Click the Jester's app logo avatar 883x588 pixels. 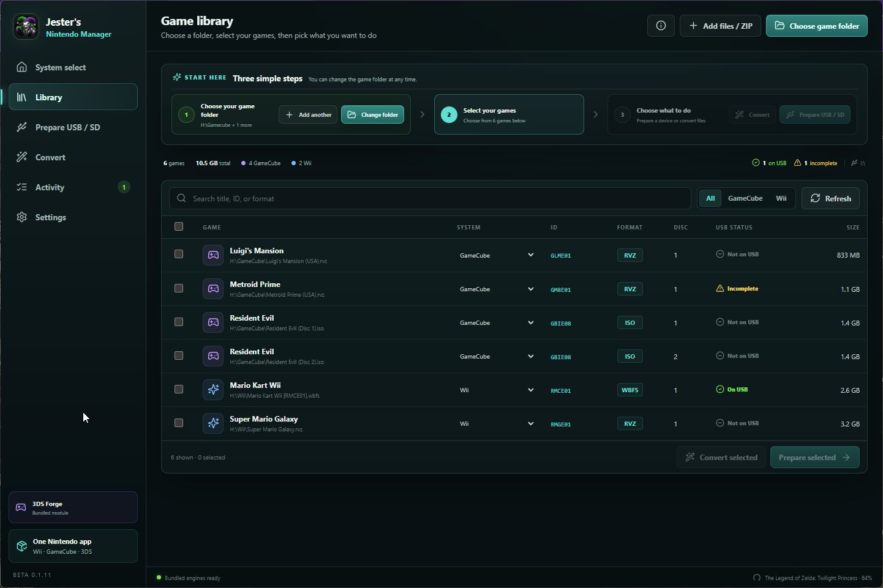click(26, 27)
